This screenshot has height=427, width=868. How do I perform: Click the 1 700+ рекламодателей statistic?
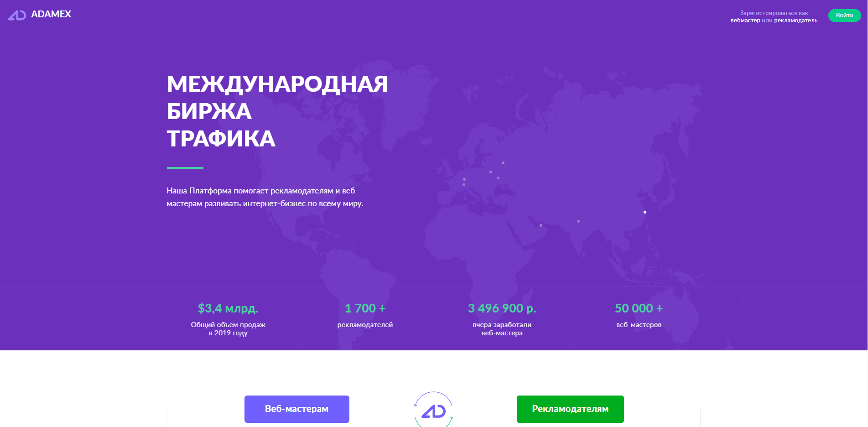[x=365, y=308]
